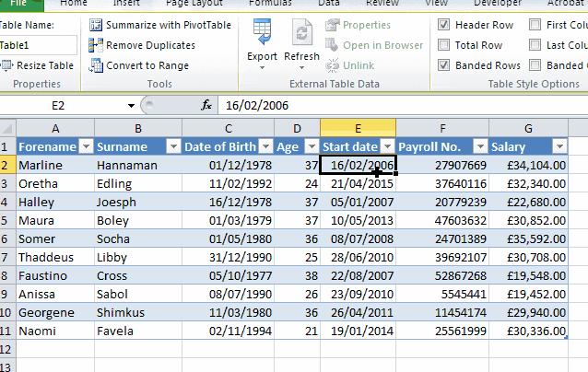
Task: Click the Unlink icon
Action: click(333, 65)
